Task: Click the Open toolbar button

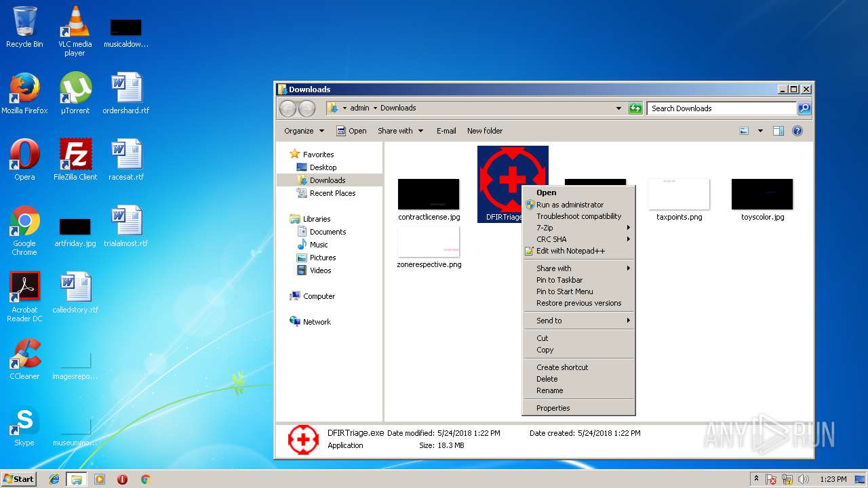Action: pos(351,131)
